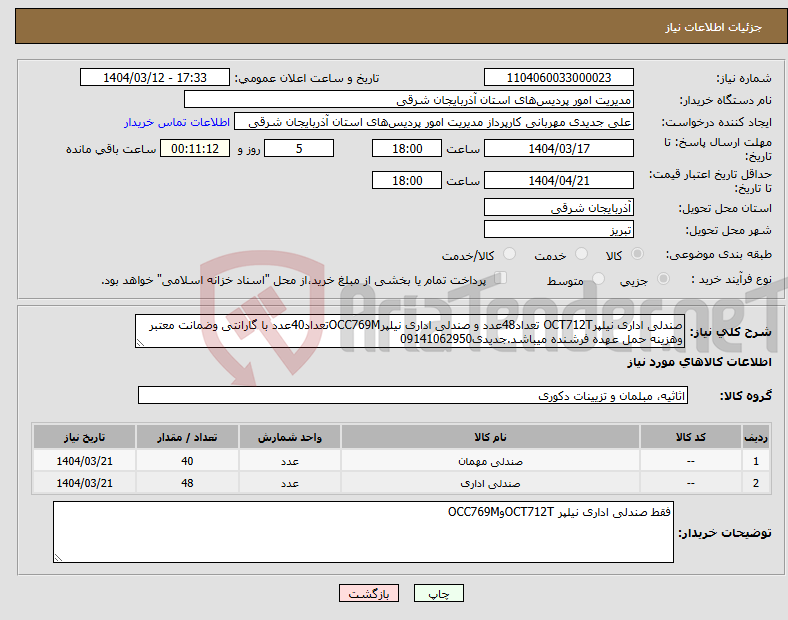Click the resize handle of description textarea

140,343
